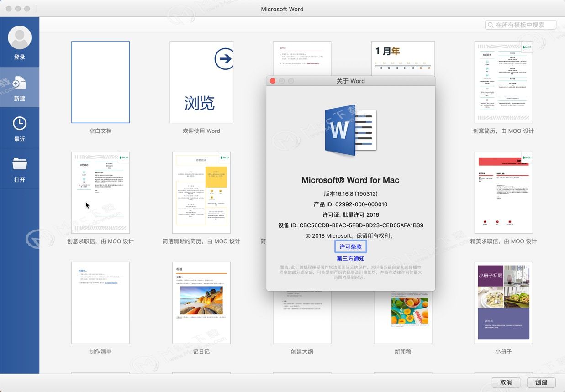Image resolution: width=565 pixels, height=392 pixels.
Task: Click the 许可证: 批量许可 2016 text
Action: pos(351,215)
